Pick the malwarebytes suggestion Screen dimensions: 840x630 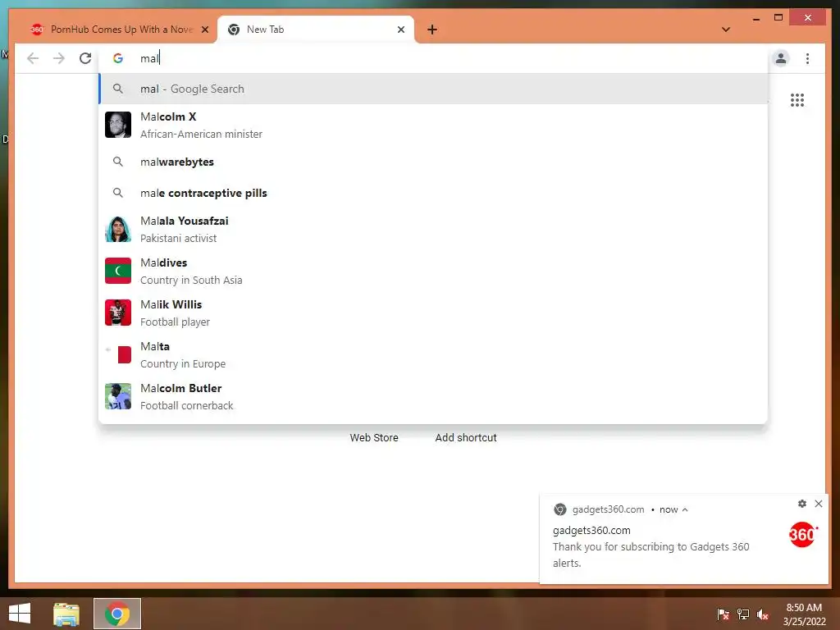(433, 162)
